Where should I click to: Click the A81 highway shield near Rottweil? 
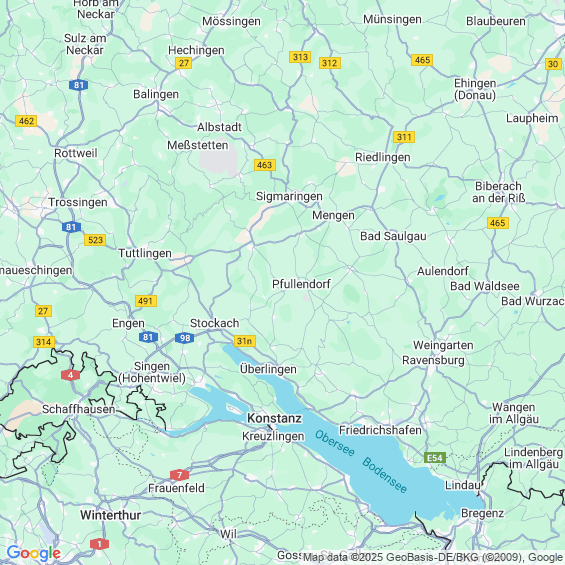(x=79, y=85)
